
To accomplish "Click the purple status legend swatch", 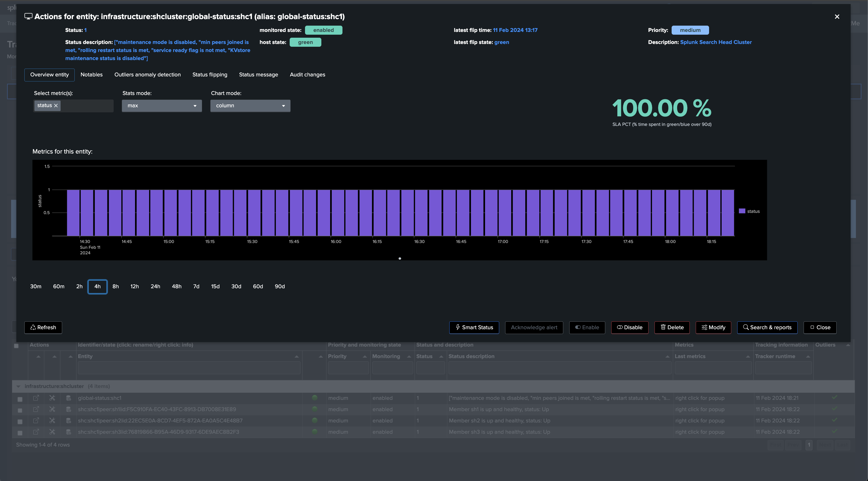I will (x=742, y=211).
